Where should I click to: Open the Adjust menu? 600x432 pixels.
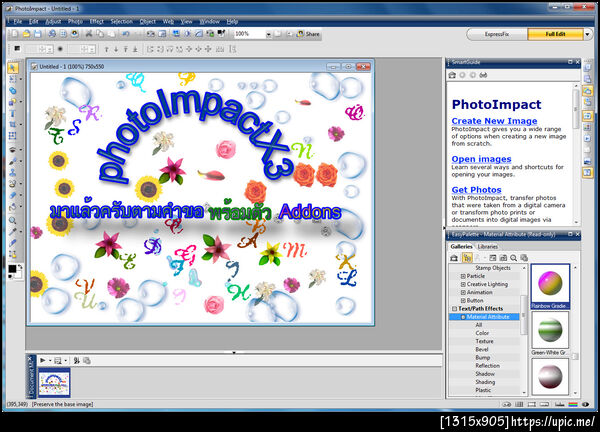[x=53, y=21]
